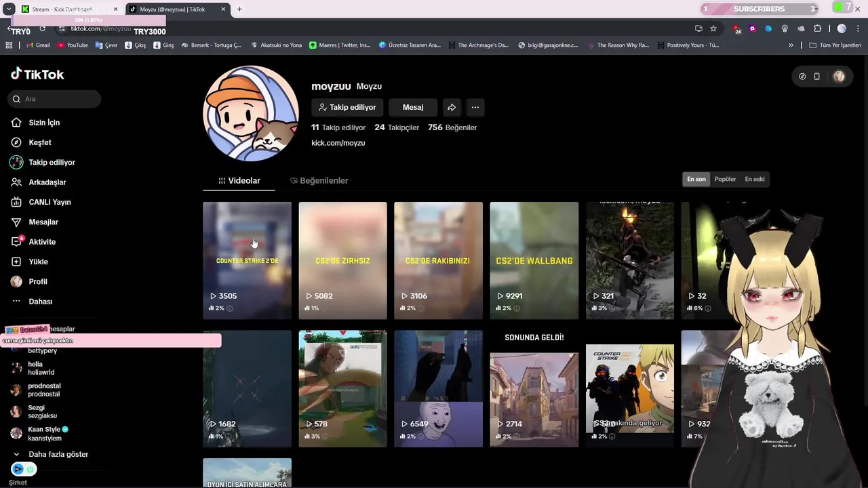The image size is (868, 488).
Task: Open the COUNTER STRIKE 2'DE video
Action: pos(247,260)
